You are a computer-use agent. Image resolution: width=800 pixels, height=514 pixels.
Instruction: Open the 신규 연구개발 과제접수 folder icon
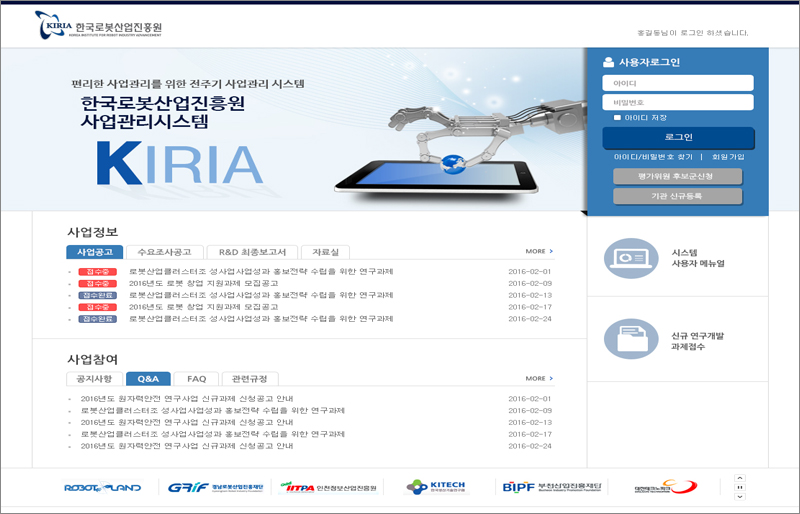[631, 339]
